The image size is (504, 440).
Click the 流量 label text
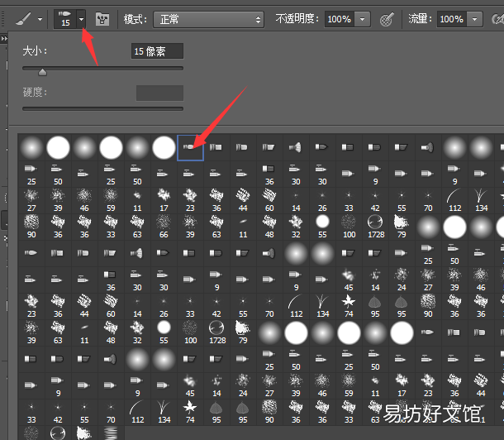tap(418, 19)
